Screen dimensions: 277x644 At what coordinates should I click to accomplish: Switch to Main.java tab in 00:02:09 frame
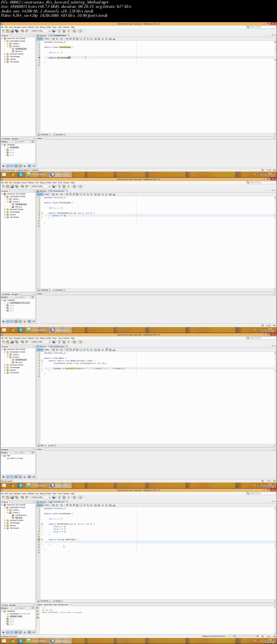43,36
